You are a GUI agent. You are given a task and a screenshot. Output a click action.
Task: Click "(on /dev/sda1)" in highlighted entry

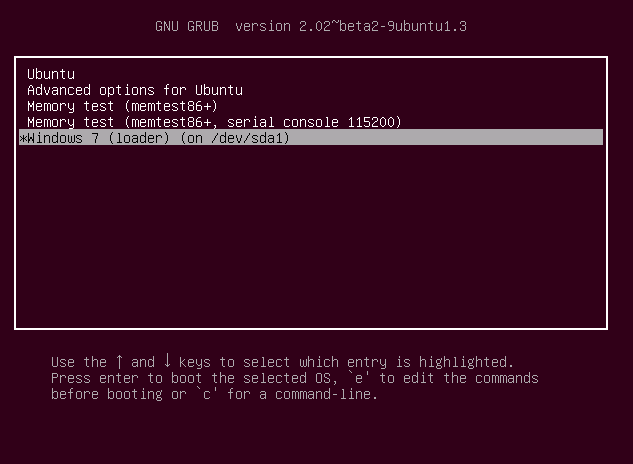pos(235,138)
